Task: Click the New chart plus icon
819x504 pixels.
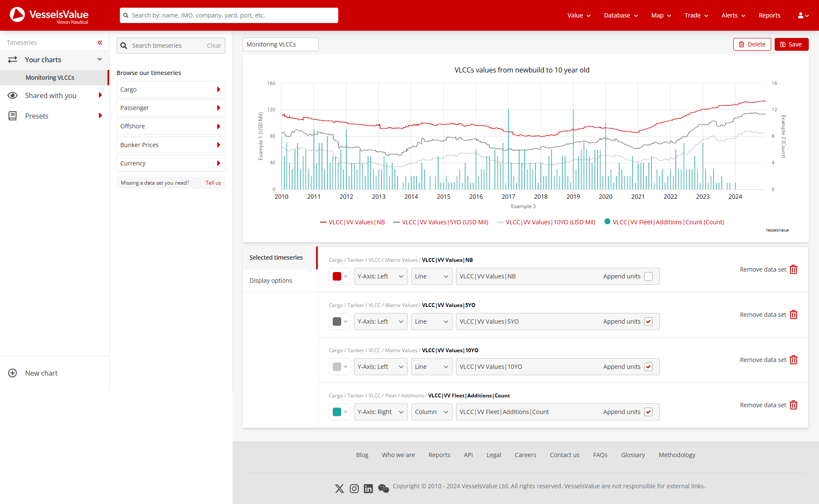Action: click(12, 373)
